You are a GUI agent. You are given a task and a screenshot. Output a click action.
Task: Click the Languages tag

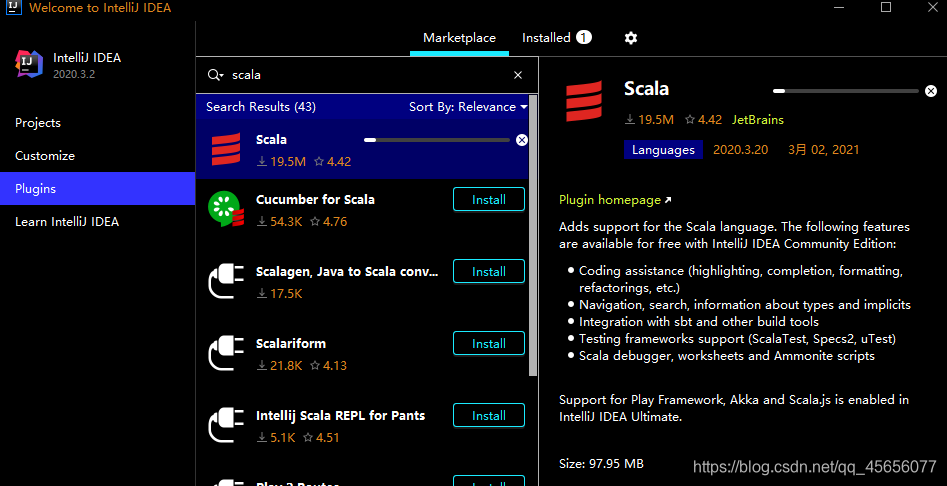[x=663, y=150]
